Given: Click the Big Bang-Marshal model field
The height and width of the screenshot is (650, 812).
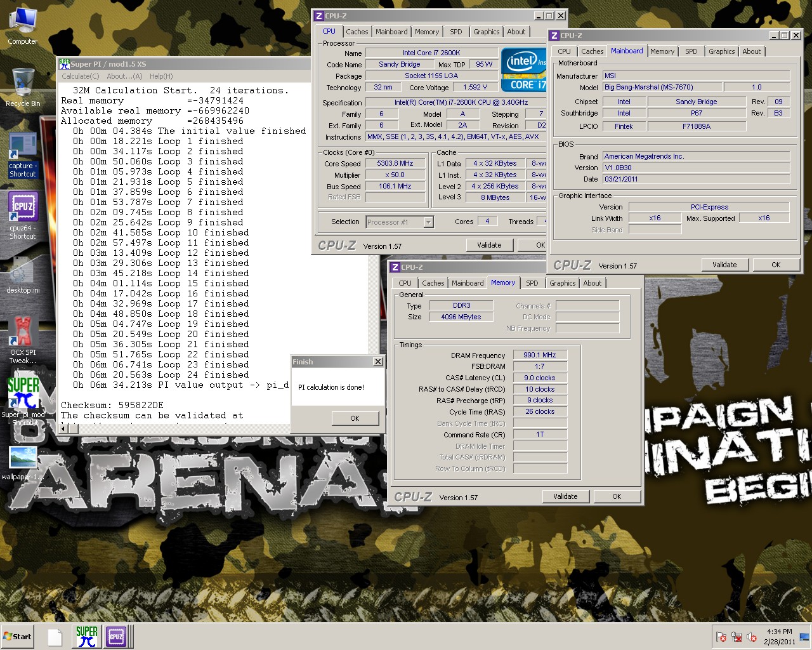Looking at the screenshot, I should (662, 87).
